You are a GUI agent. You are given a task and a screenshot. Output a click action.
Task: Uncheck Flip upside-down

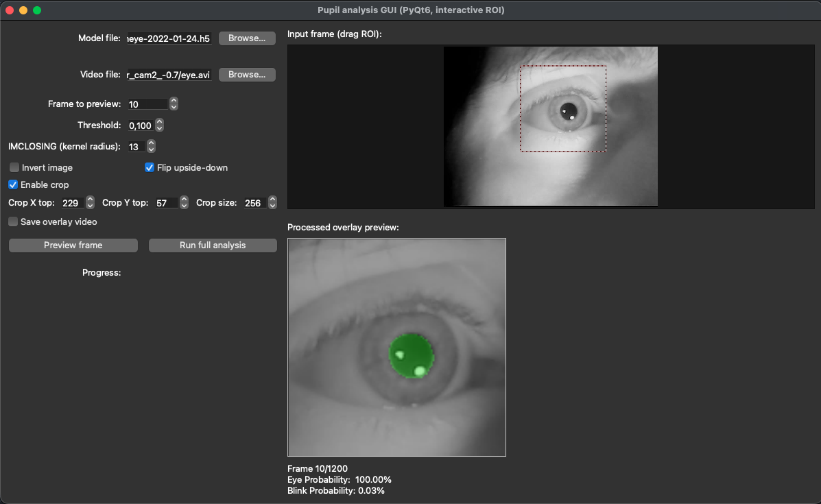click(150, 168)
